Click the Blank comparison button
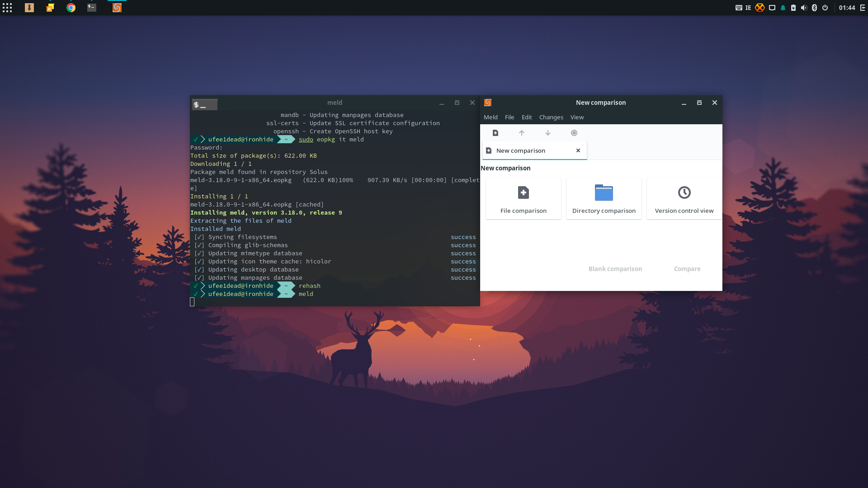Viewport: 868px width, 488px height. pyautogui.click(x=615, y=269)
